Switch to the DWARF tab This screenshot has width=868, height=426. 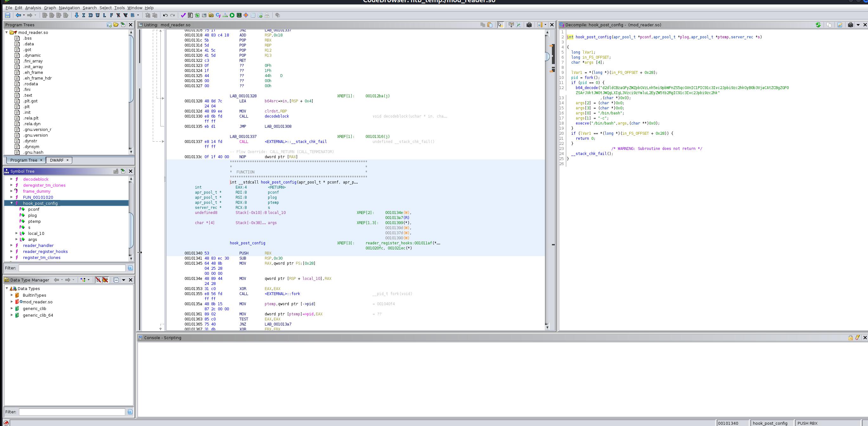tap(56, 160)
